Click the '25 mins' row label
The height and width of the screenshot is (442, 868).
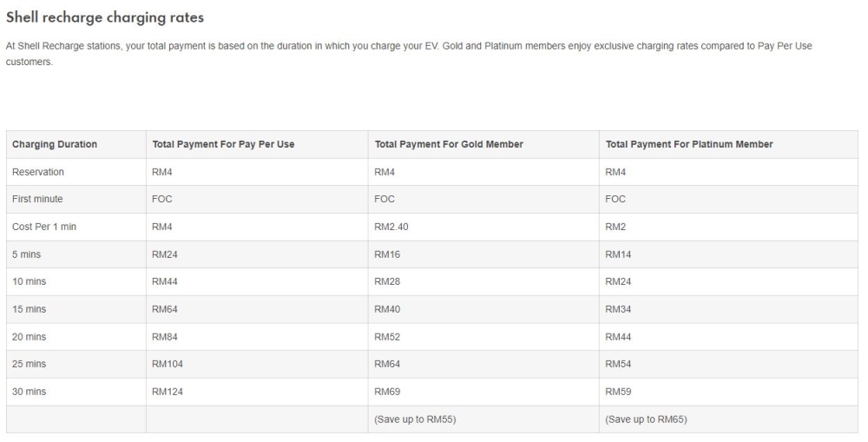(x=30, y=364)
